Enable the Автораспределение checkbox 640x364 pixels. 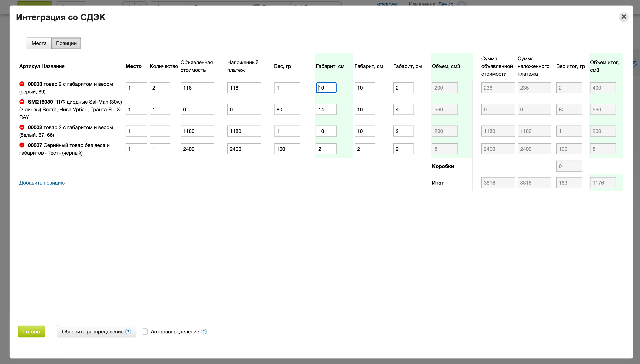[x=145, y=331]
